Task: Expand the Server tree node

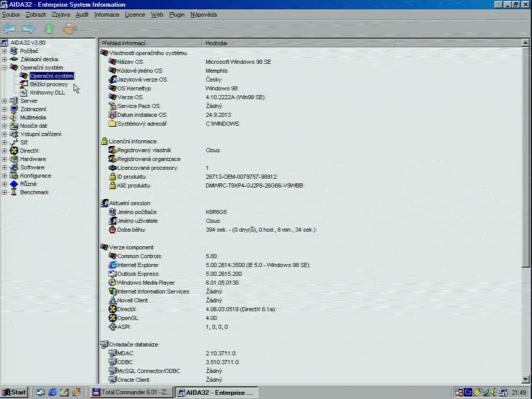Action: [4, 101]
